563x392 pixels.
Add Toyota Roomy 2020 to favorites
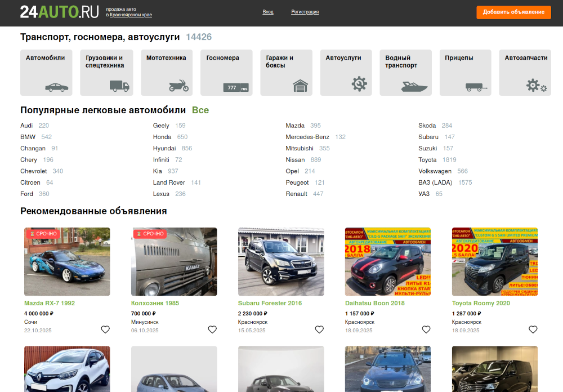click(x=533, y=329)
